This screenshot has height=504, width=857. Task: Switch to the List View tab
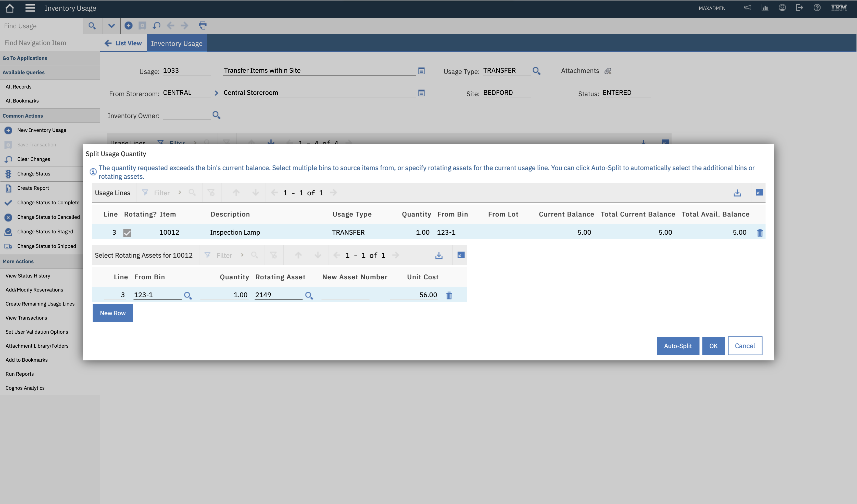(123, 43)
